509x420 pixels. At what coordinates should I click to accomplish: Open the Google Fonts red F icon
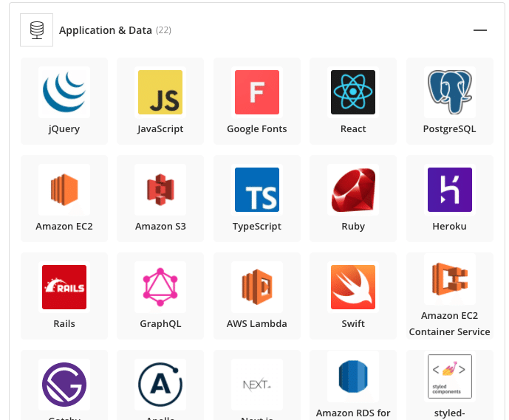click(257, 92)
